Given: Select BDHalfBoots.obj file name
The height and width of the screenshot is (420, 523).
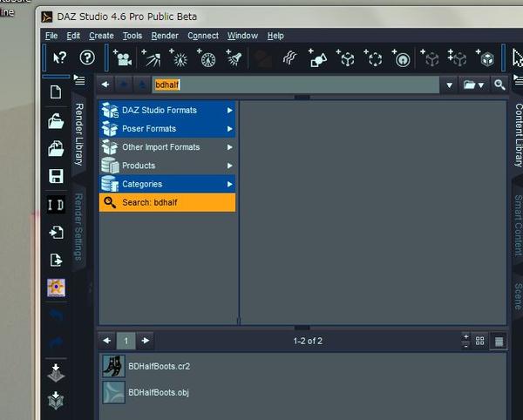Looking at the screenshot, I should 159,393.
